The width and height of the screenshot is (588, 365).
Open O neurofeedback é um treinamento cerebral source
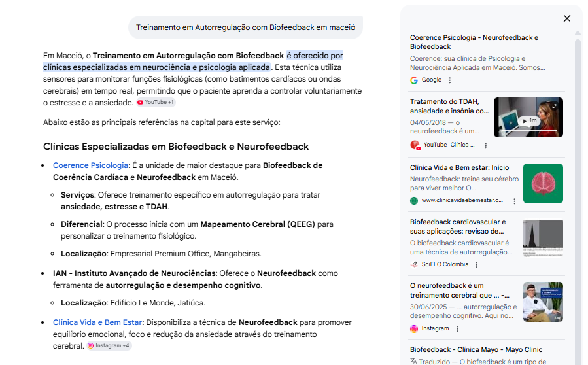[459, 290]
